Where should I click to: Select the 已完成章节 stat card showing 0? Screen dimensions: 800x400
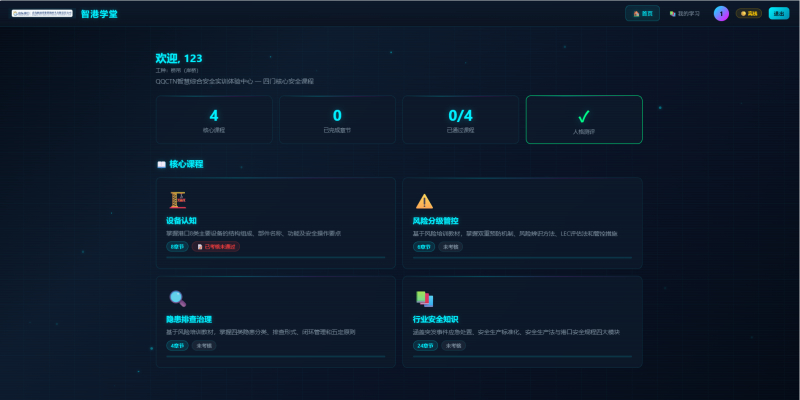337,119
